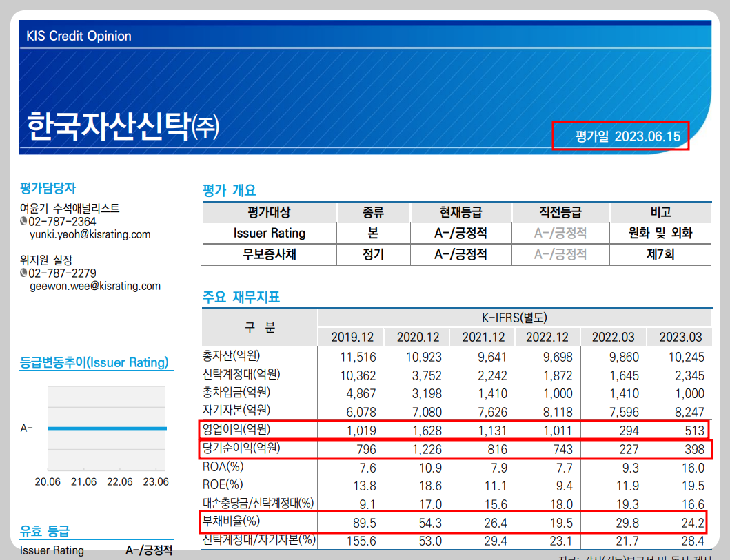The width and height of the screenshot is (730, 560).
Task: Click the K-IFRS(별도) table header
Action: 514,318
